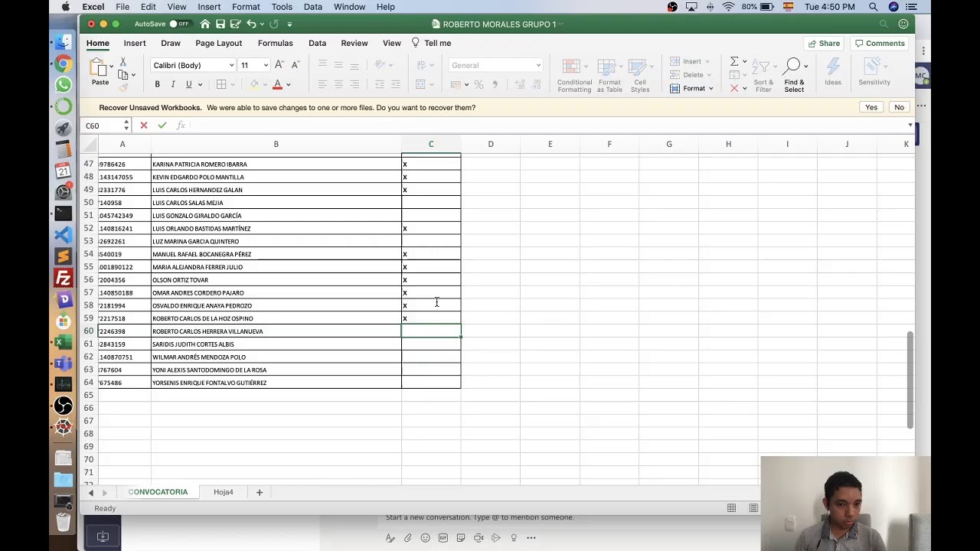Click the vertical scrollbar thumb
Viewport: 980px width, 551px height.
910,380
